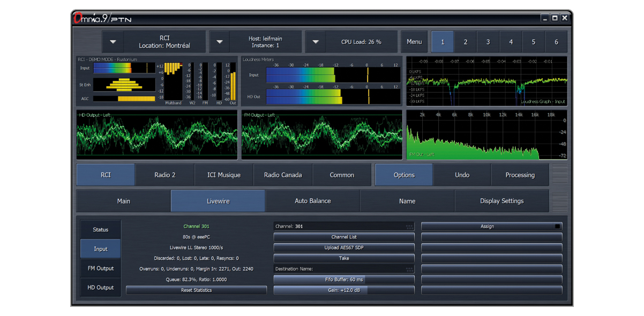The image size is (644, 316).
Task: Click the HD Output - Left oscilloscope
Action: coord(157,135)
